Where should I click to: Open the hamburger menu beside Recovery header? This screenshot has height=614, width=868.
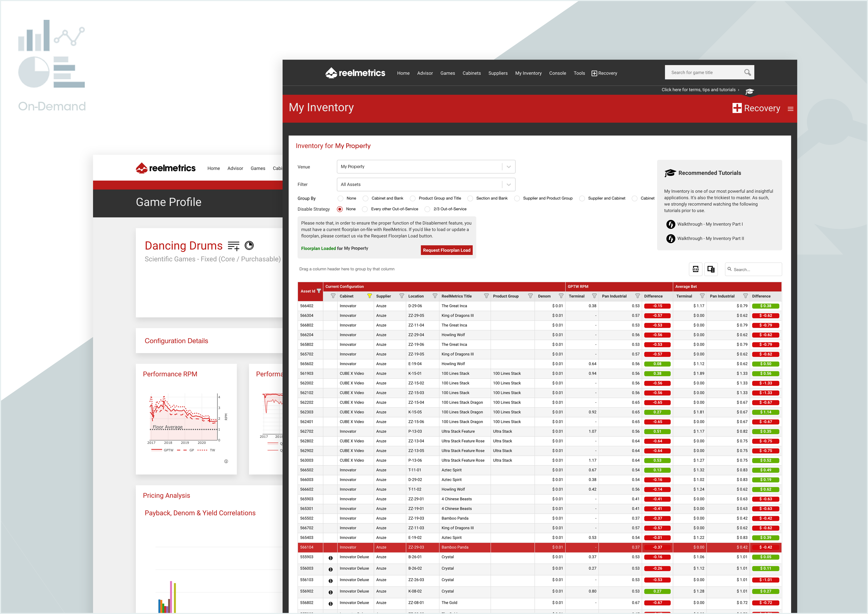click(x=790, y=109)
